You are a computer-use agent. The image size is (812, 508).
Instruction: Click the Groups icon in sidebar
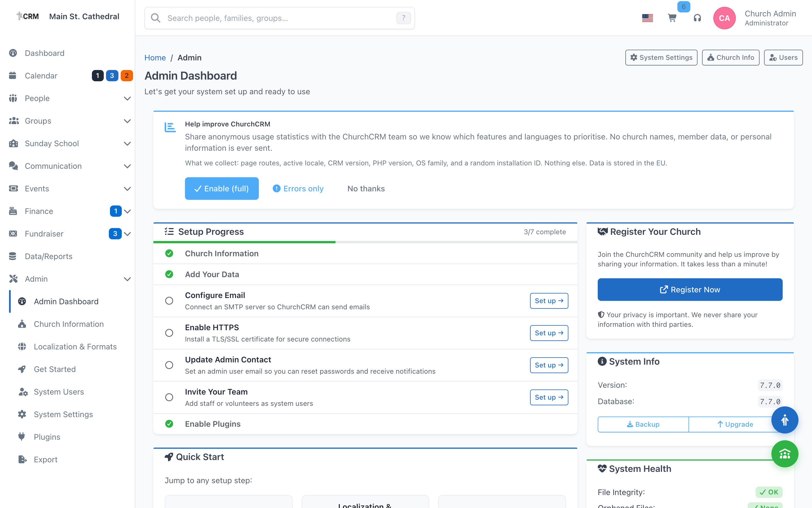[x=14, y=121]
